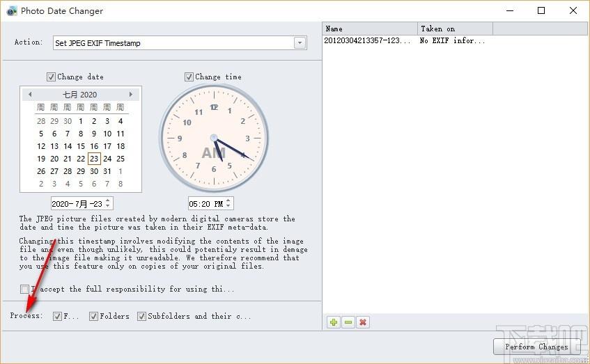Screen dimensions: 590x364
Task: Select day 26 in the calendar
Action: (x=41, y=171)
